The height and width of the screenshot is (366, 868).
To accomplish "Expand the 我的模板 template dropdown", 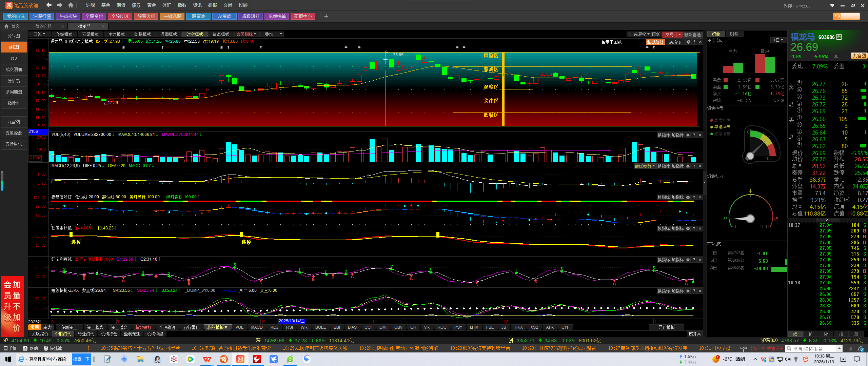I will pos(217,327).
